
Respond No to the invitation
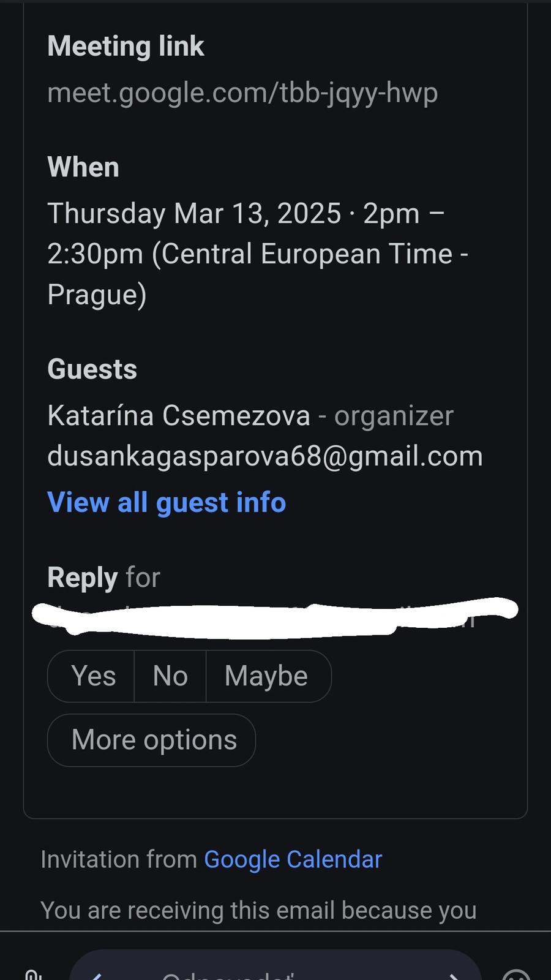[170, 676]
